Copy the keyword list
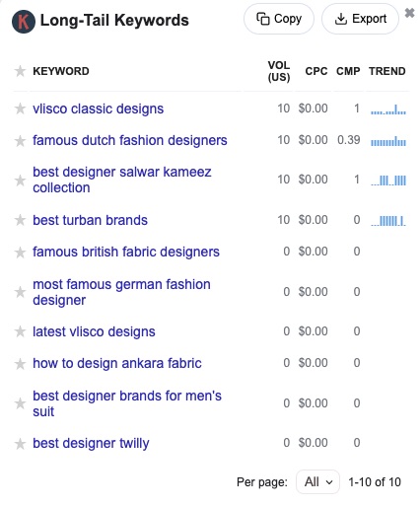Viewport: 420px width, 507px height. point(279,19)
